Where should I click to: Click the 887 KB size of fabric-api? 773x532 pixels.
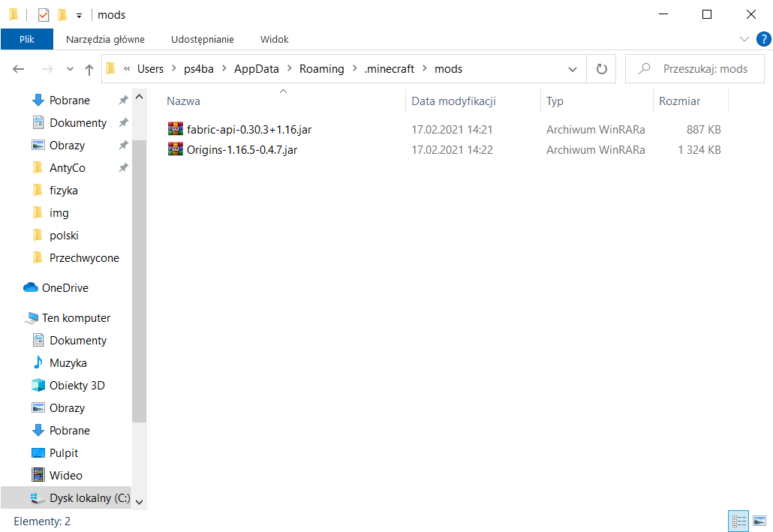[703, 129]
